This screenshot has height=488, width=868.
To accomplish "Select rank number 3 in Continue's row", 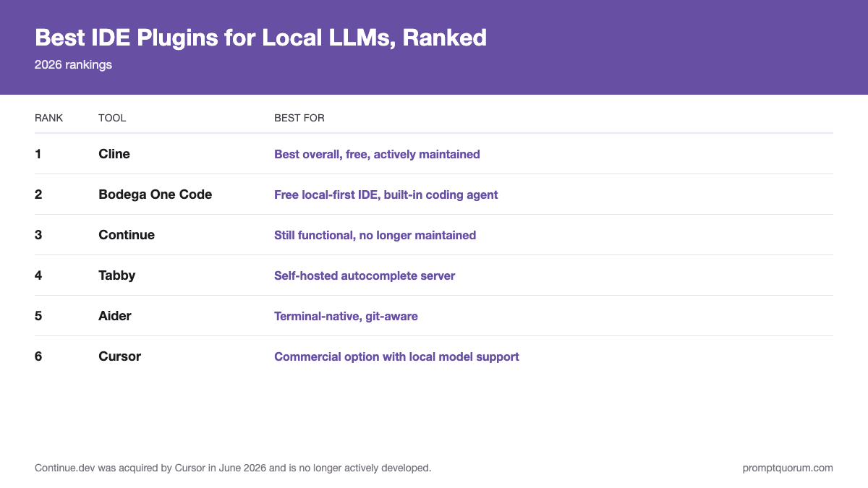I will point(38,235).
